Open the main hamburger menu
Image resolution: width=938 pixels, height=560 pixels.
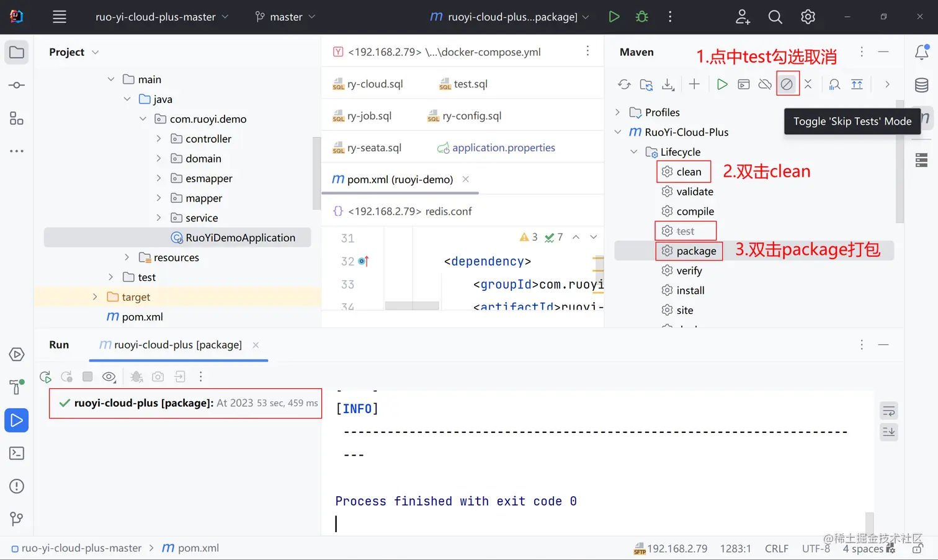click(60, 17)
